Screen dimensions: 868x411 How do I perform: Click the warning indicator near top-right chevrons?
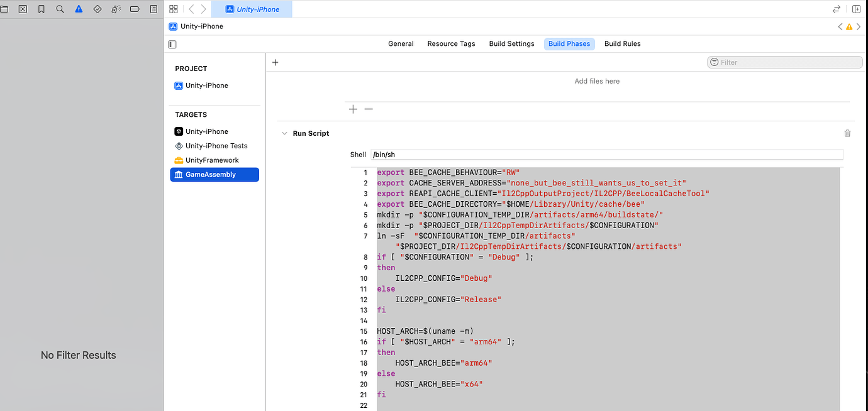tap(849, 26)
